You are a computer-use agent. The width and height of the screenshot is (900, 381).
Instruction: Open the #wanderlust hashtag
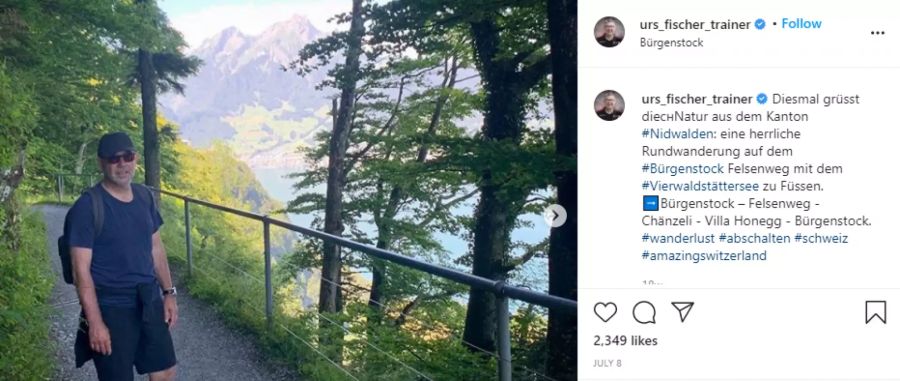(678, 238)
